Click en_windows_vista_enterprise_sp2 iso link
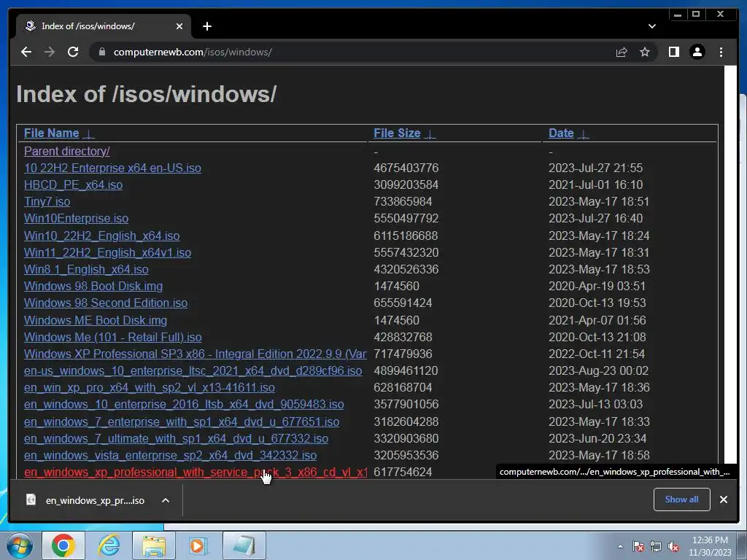Image resolution: width=747 pixels, height=560 pixels. click(x=170, y=455)
